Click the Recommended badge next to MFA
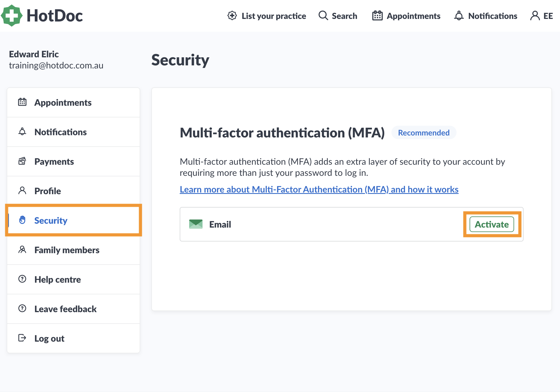Screen dimensions: 560x392 423,133
